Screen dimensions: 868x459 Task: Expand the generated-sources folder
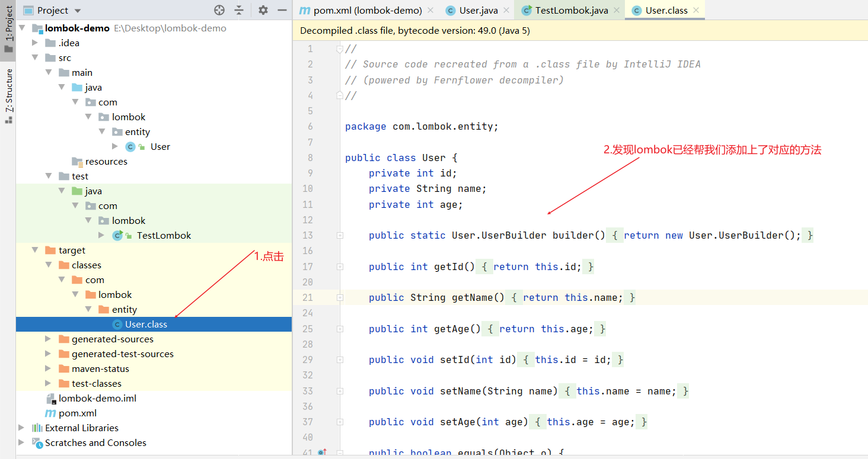tap(49, 339)
